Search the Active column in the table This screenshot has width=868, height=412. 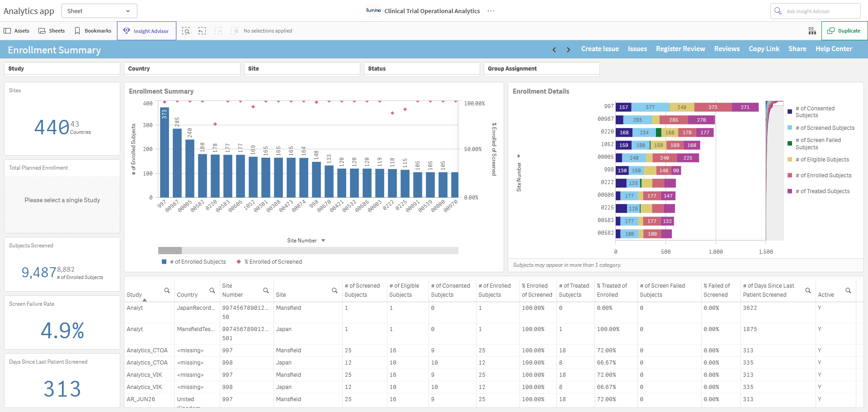(x=848, y=290)
